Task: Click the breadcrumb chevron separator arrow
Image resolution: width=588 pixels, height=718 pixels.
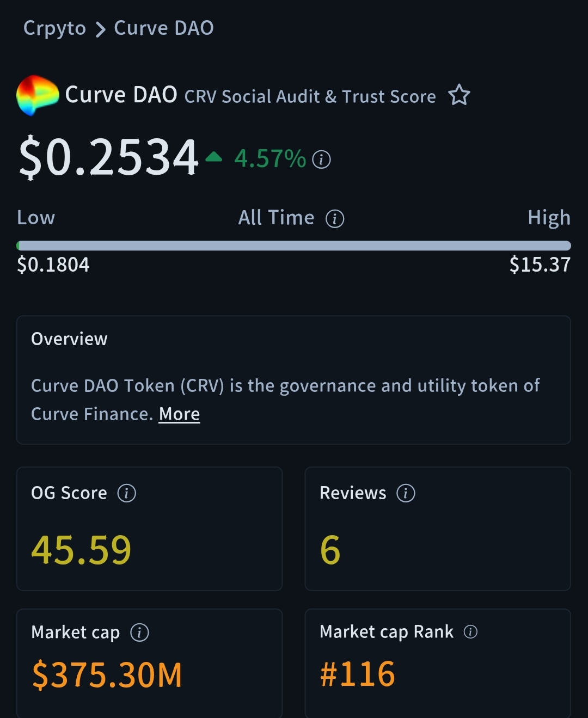Action: 100,29
